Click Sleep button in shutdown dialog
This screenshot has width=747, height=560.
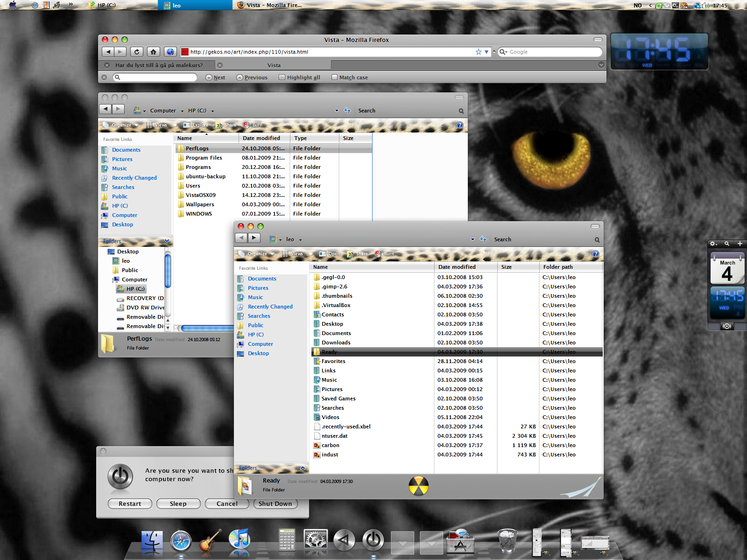click(x=178, y=504)
